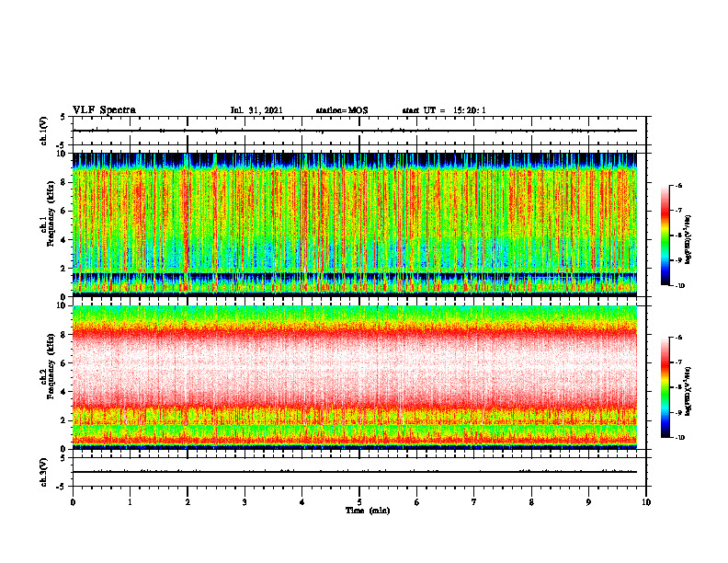This screenshot has width=728, height=563.
Task: Click the ch.2 color bar log(PSD) label
Action: click(x=688, y=391)
